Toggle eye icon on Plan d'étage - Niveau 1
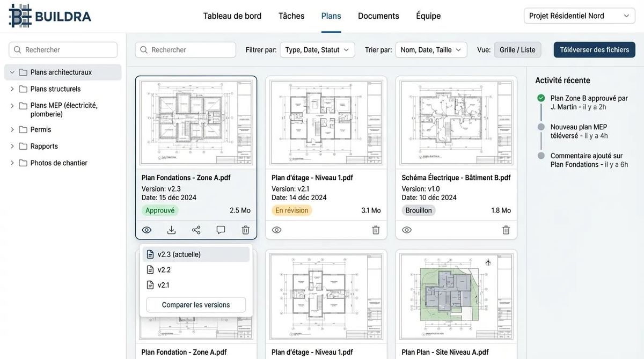This screenshot has height=359, width=644. (x=276, y=230)
